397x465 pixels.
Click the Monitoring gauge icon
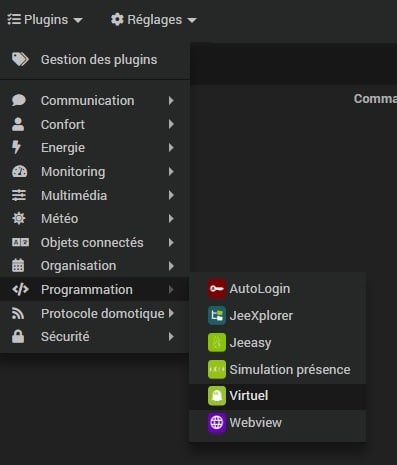coord(20,171)
